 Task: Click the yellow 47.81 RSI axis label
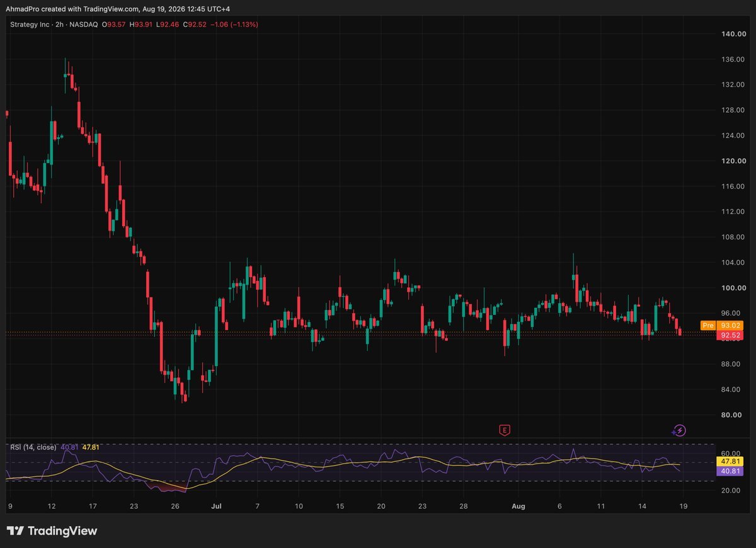pos(731,461)
